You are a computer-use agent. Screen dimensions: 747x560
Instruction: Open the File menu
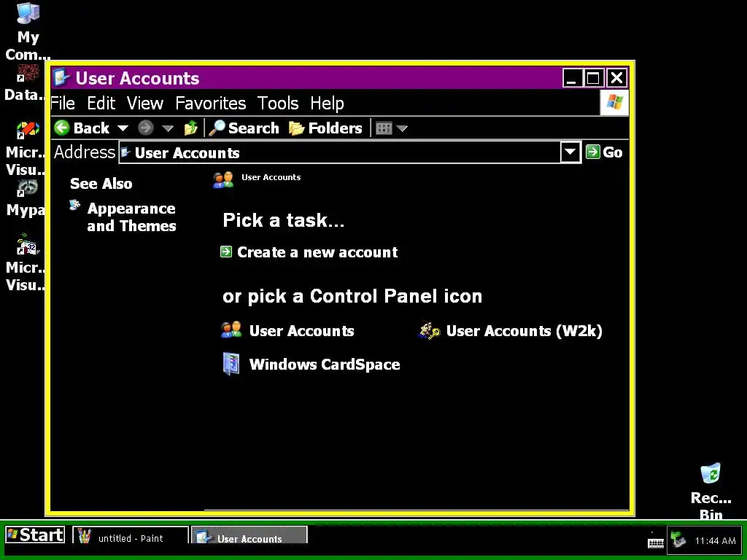63,103
